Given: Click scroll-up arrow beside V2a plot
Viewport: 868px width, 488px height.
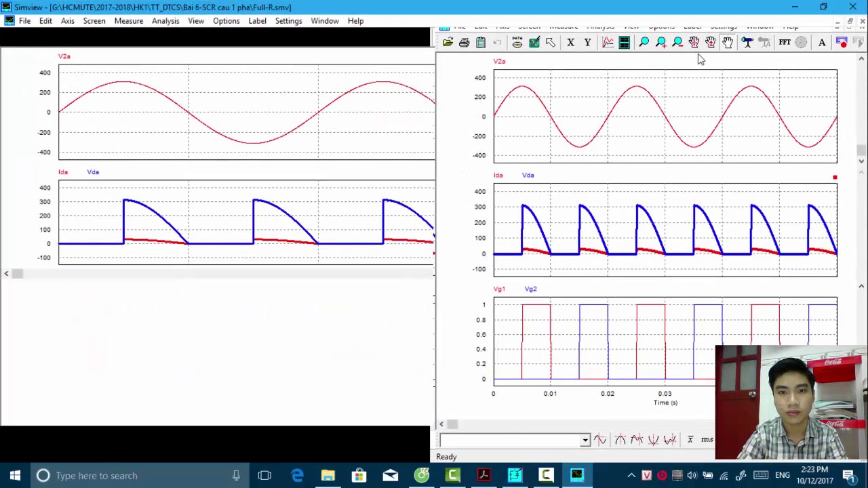Looking at the screenshot, I should (861, 60).
